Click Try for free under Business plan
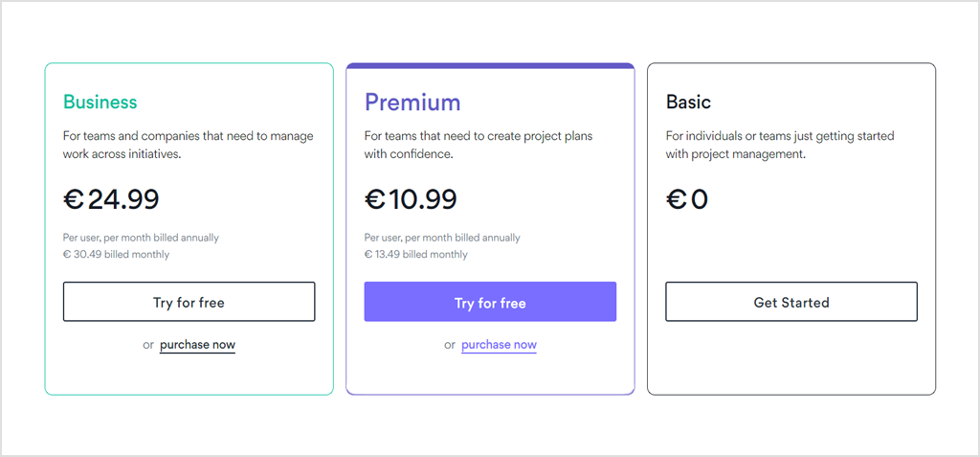Image resolution: width=980 pixels, height=457 pixels. [189, 302]
